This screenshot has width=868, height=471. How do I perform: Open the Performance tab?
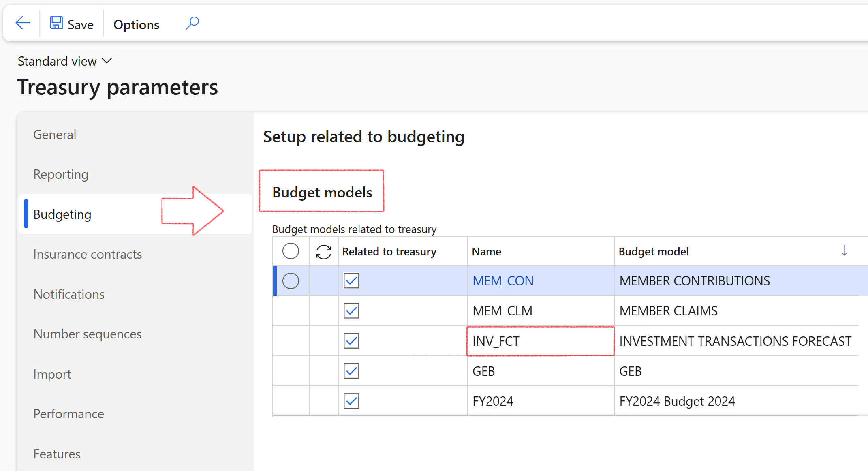[x=68, y=414]
